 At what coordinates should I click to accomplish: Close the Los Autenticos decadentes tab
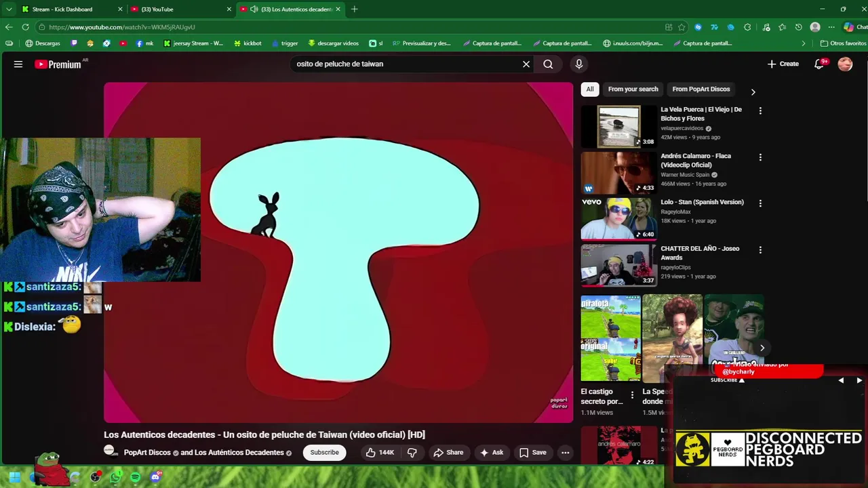click(338, 9)
